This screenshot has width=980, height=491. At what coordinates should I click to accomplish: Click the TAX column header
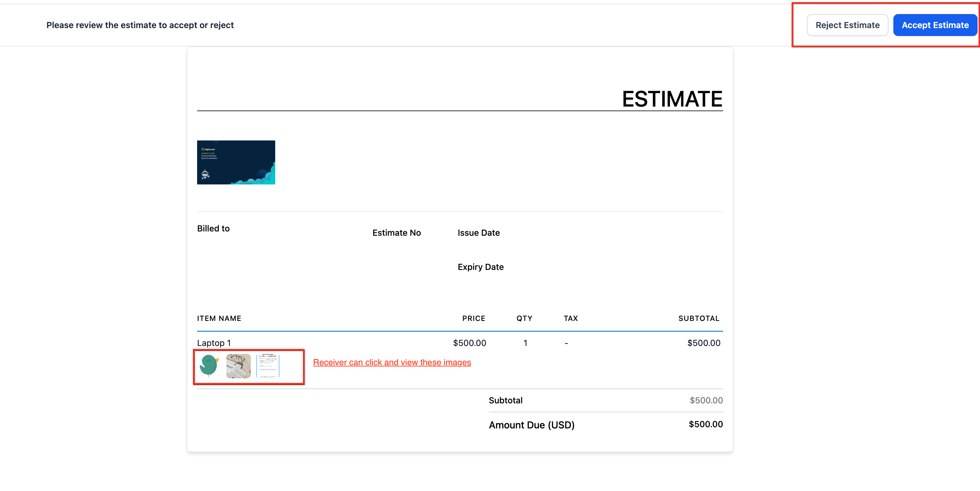click(x=571, y=318)
